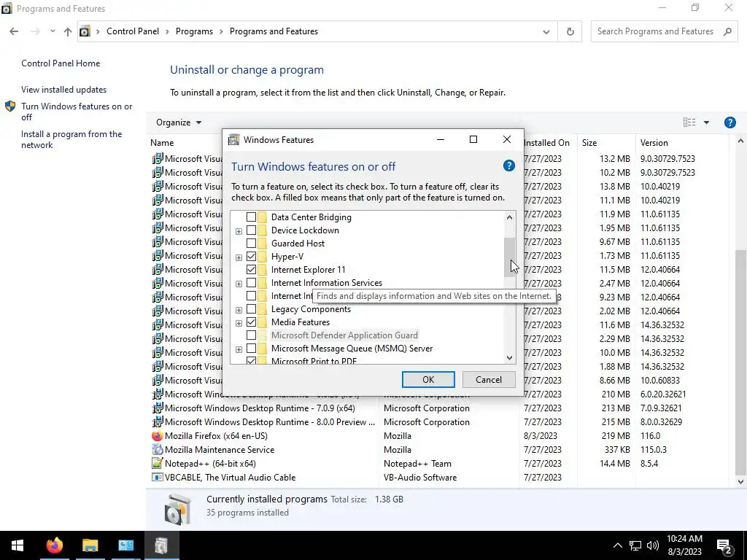The width and height of the screenshot is (747, 560).
Task: Click the features list scroll down arrow
Action: (509, 358)
